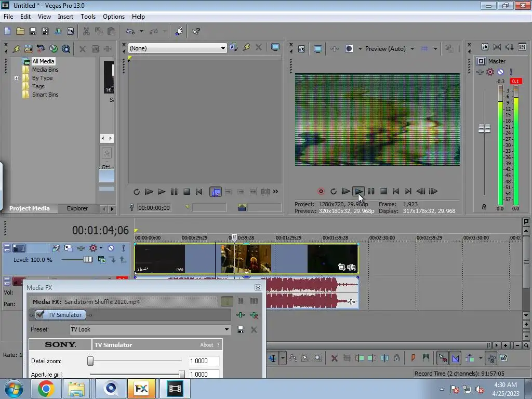Open Track Motion icon on video track 1

pos(68,248)
